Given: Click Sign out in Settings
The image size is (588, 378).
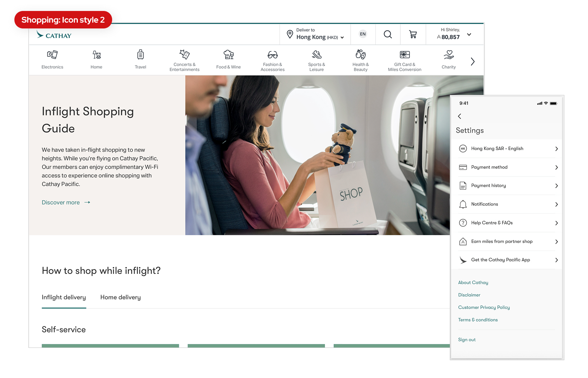Looking at the screenshot, I should pos(467,340).
